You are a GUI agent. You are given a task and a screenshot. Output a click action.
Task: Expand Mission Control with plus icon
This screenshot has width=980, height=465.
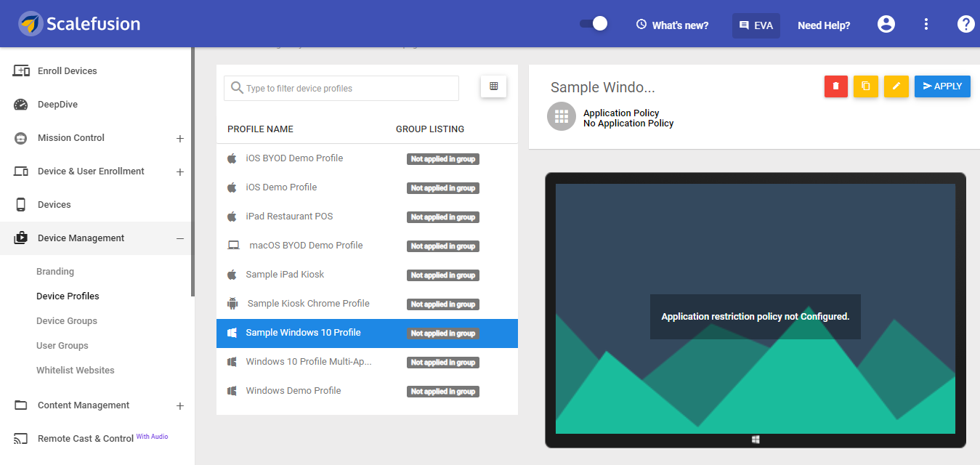point(180,138)
